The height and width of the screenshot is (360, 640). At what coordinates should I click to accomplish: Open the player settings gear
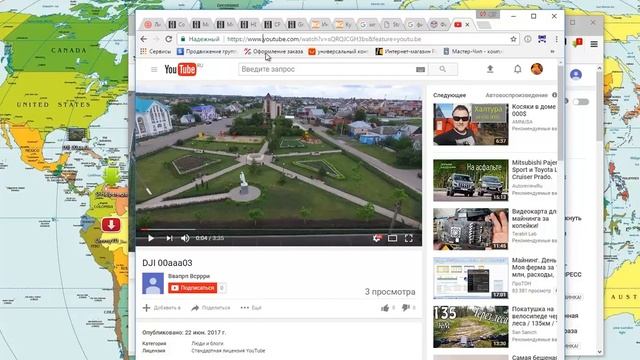click(377, 238)
